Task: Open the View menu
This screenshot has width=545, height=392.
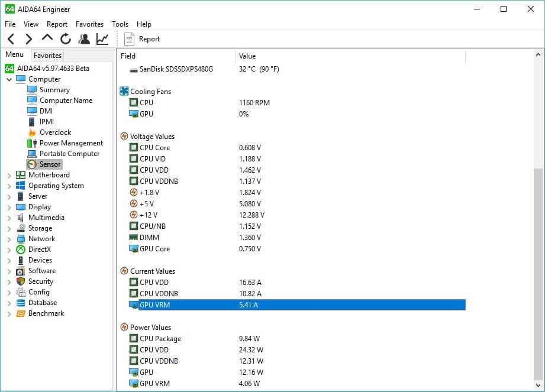Action: (31, 24)
